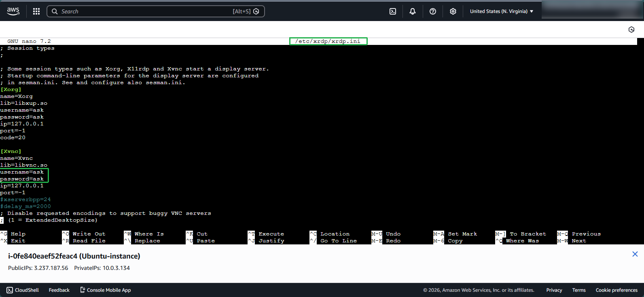Open the AWS console home logo
This screenshot has height=297, width=644.
(x=13, y=11)
